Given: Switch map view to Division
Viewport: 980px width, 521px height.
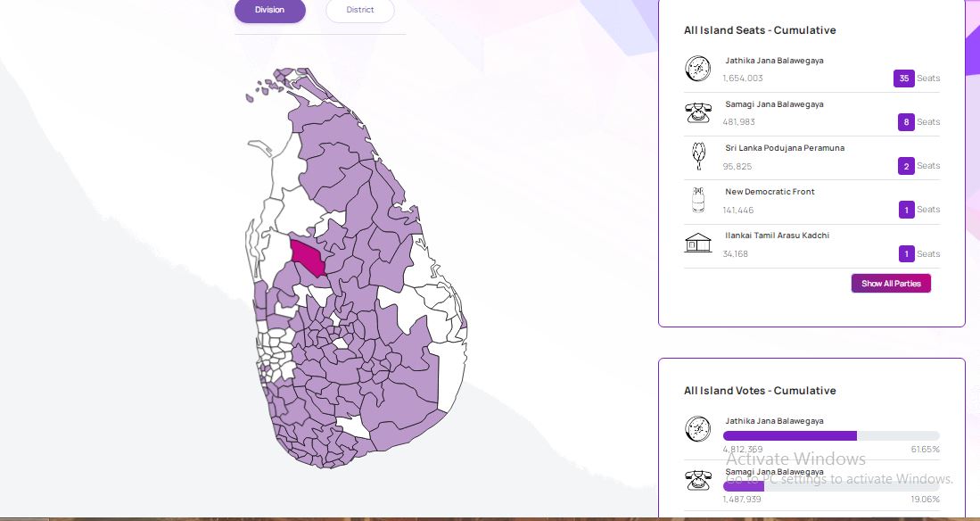Looking at the screenshot, I should [x=269, y=10].
